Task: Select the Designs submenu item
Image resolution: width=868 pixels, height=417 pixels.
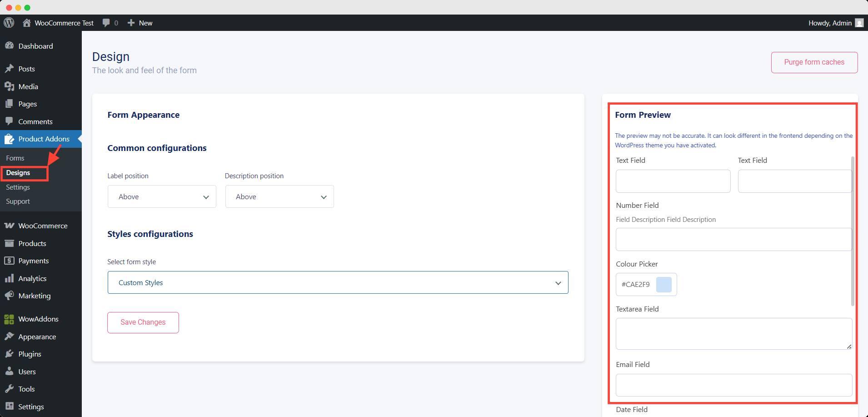Action: tap(18, 173)
